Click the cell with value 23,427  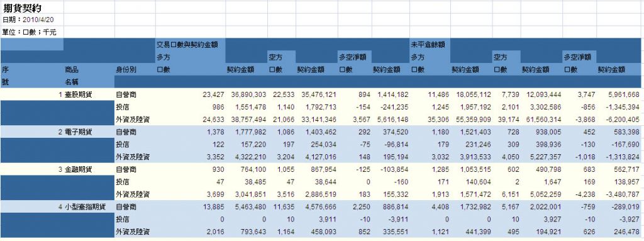pos(214,95)
